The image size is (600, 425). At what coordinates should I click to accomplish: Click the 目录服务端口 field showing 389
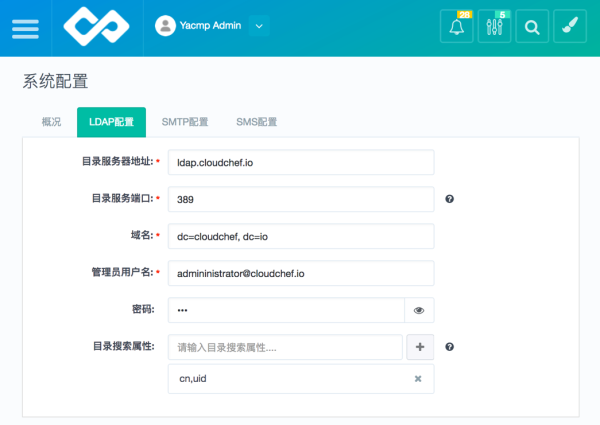click(301, 199)
